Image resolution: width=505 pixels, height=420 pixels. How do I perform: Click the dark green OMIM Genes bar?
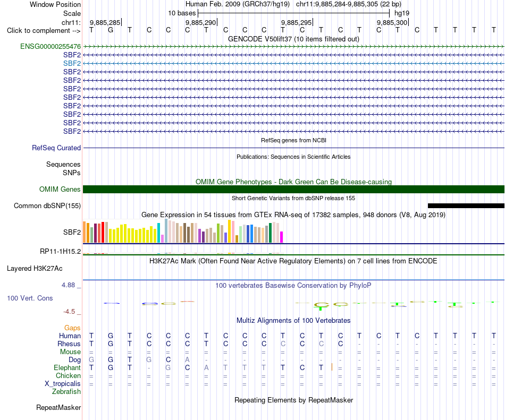point(293,190)
